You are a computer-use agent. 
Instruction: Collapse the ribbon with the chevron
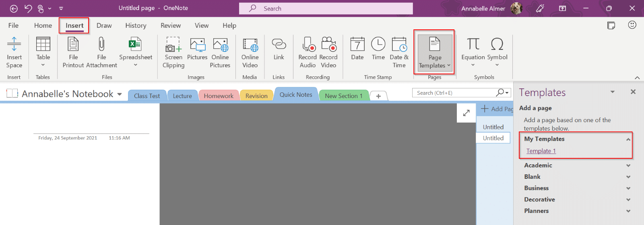[637, 78]
